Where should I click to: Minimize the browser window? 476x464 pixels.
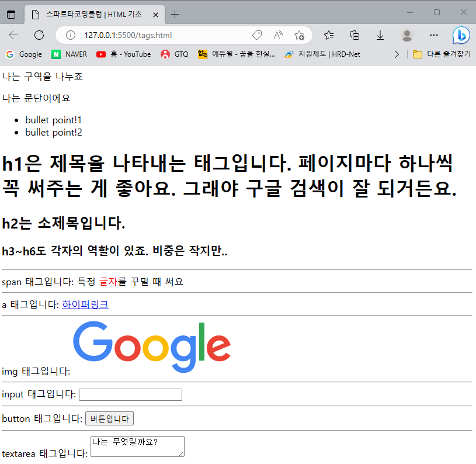[x=410, y=12]
